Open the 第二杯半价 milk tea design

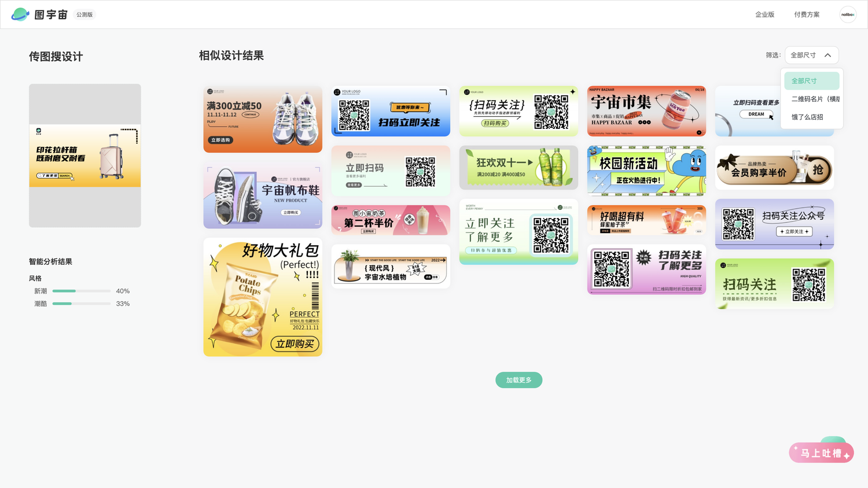click(x=391, y=220)
